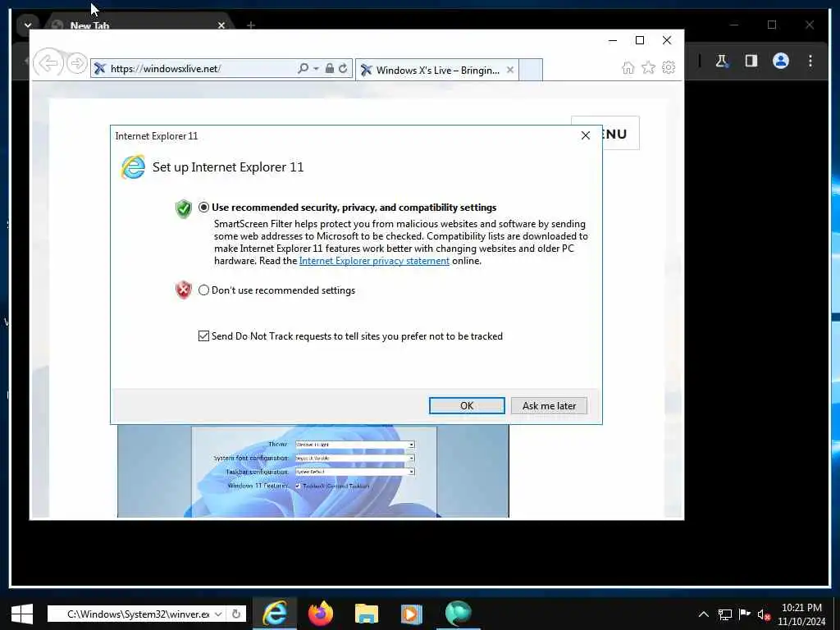This screenshot has width=840, height=630.
Task: Switch to New Tab in background browser
Action: pyautogui.click(x=89, y=25)
